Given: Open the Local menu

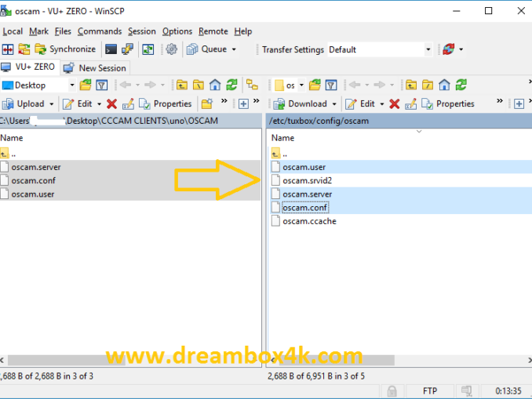Looking at the screenshot, I should pyautogui.click(x=13, y=31).
